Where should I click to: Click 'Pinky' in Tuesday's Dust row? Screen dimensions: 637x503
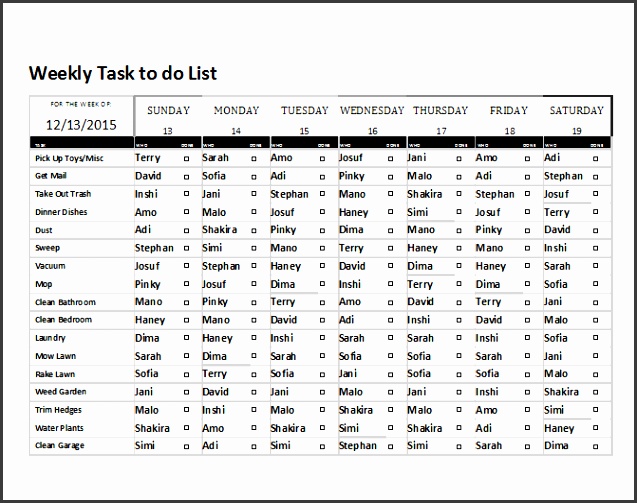pyautogui.click(x=283, y=230)
